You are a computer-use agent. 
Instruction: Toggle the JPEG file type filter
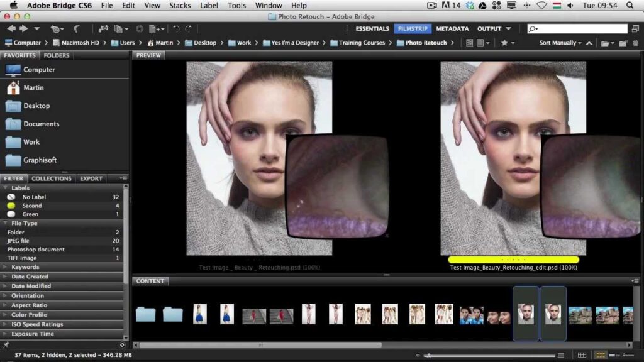(x=18, y=241)
